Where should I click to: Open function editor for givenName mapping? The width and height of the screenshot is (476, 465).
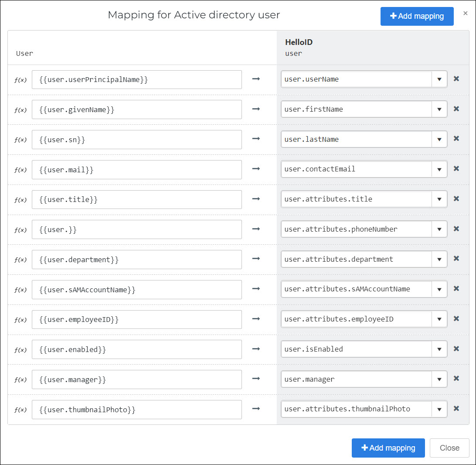20,110
